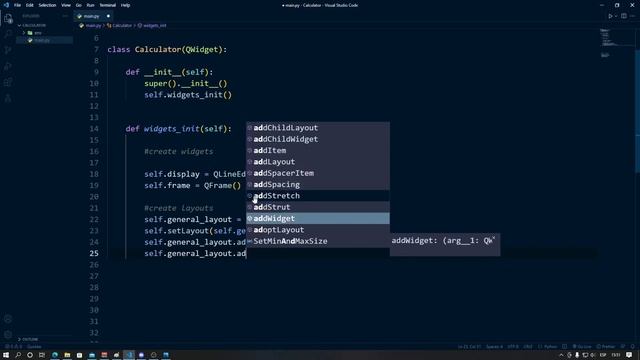Change encoding via UTF-8 status item
The width and height of the screenshot is (640, 360).
(x=513, y=347)
